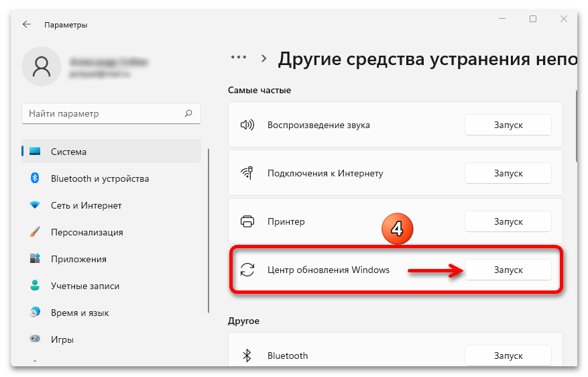The width and height of the screenshot is (588, 377).
Task: Focus the Найти параметр search field
Action: 104,114
